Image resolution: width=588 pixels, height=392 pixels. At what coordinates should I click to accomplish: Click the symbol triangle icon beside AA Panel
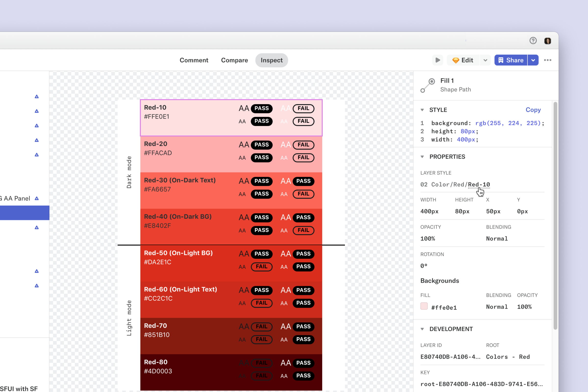coord(37,198)
